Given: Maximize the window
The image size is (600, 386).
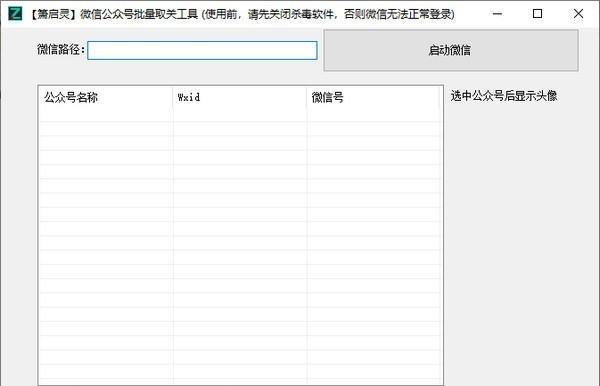Looking at the screenshot, I should tap(537, 14).
